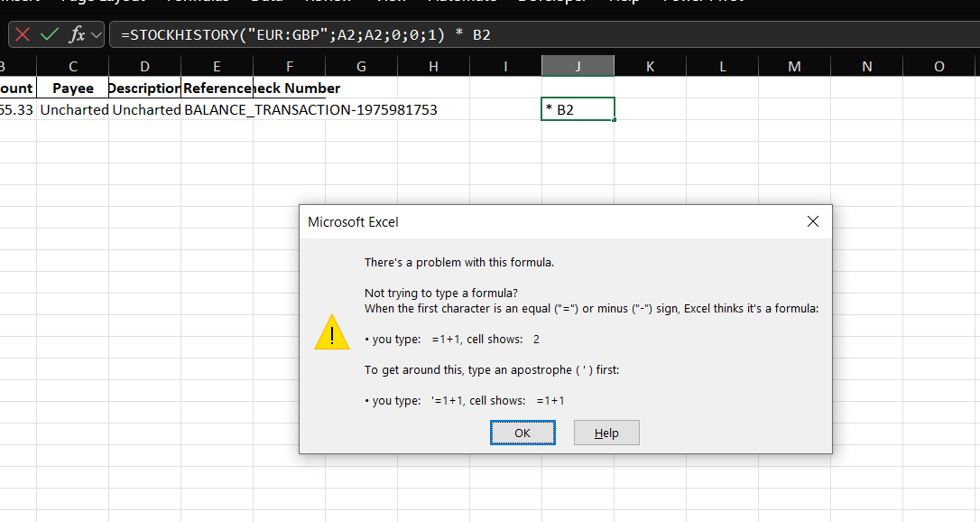Close the Microsoft Excel error dialog
This screenshot has height=522, width=980.
click(812, 221)
